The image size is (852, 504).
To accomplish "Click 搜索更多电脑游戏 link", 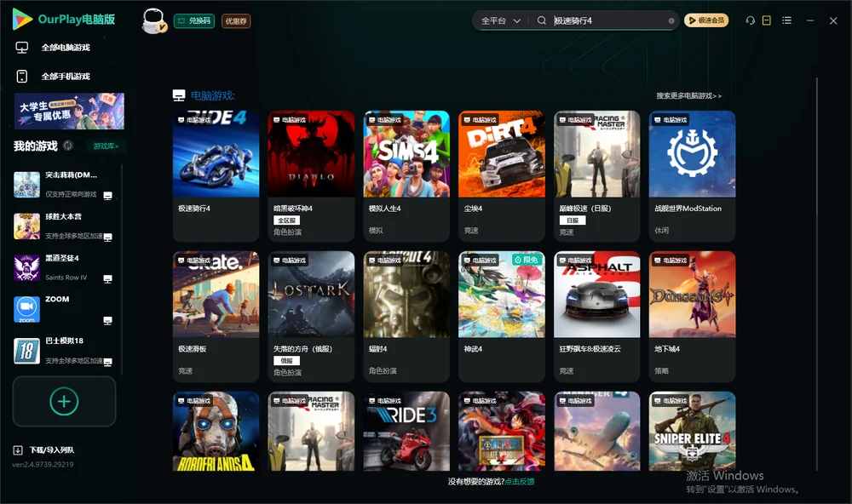I will [x=689, y=95].
